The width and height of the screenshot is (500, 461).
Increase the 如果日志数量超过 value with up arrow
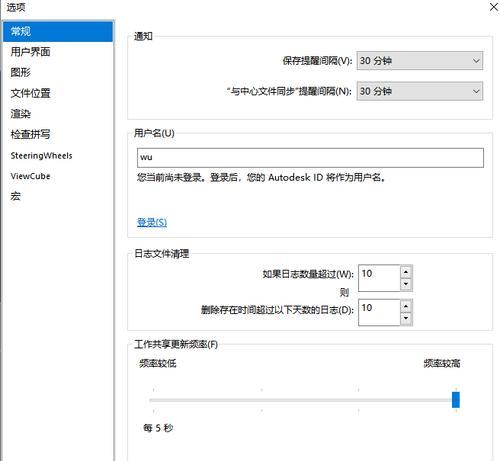[x=406, y=272]
